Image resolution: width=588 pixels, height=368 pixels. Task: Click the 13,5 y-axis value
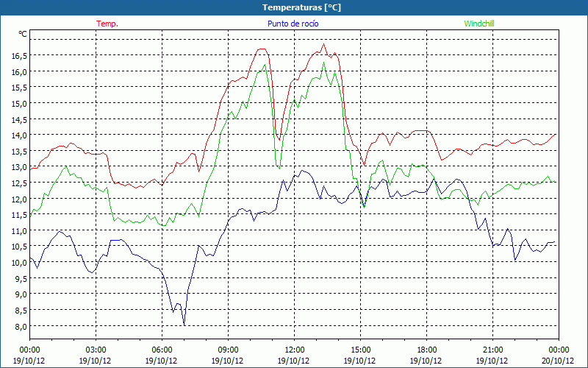click(x=19, y=152)
